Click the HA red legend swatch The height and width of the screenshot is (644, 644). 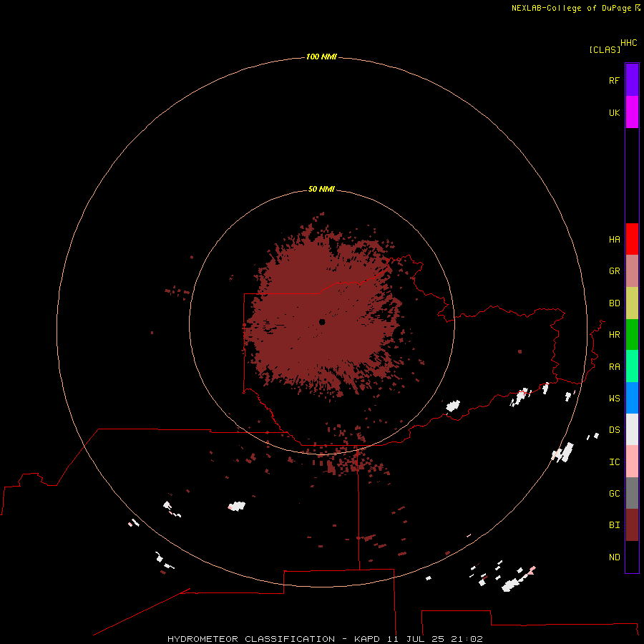632,239
